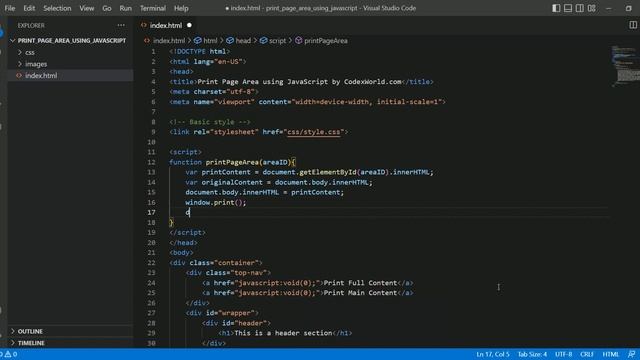Click 'This is a header section' text
The height and width of the screenshot is (360, 640).
[x=283, y=333]
